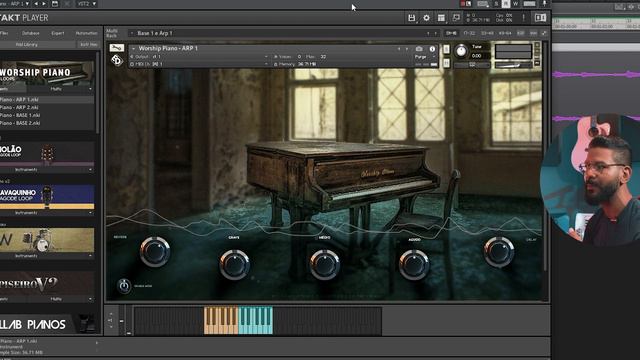Click the warning exclamation mark icon
The width and height of the screenshot is (640, 360).
(524, 18)
